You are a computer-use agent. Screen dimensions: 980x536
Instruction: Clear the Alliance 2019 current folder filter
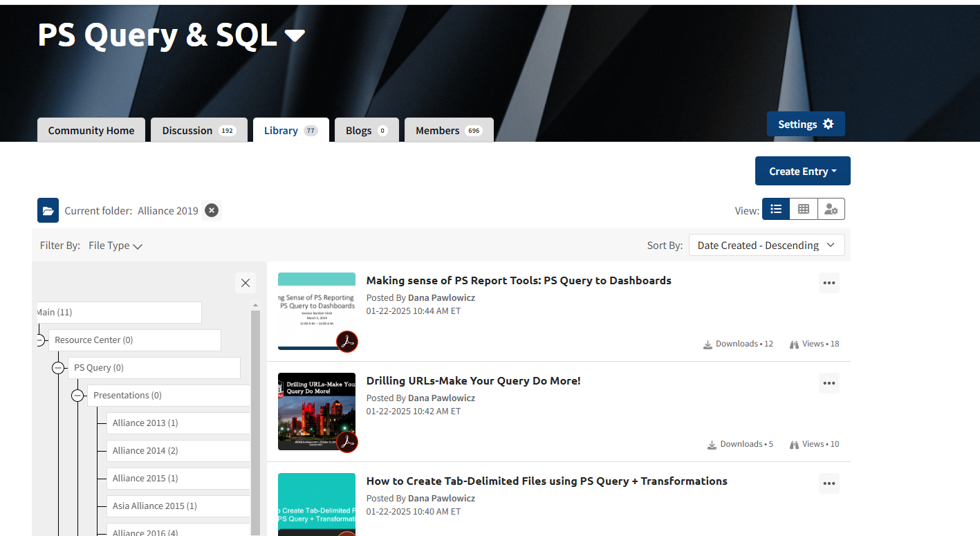pyautogui.click(x=212, y=210)
